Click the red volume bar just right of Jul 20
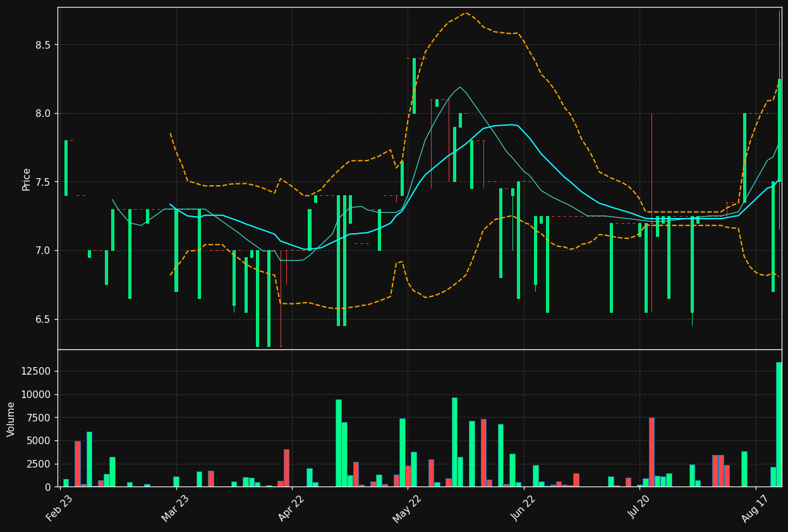 tap(652, 452)
